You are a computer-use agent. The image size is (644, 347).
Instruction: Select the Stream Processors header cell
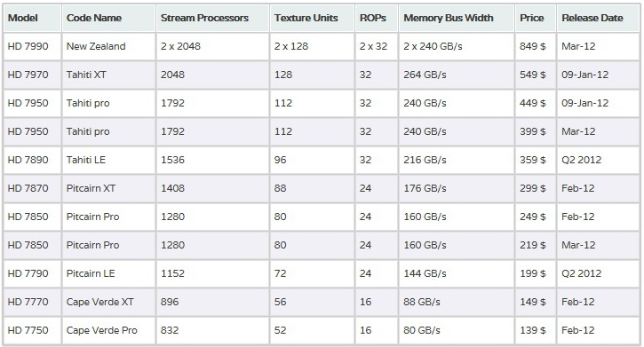click(212, 18)
